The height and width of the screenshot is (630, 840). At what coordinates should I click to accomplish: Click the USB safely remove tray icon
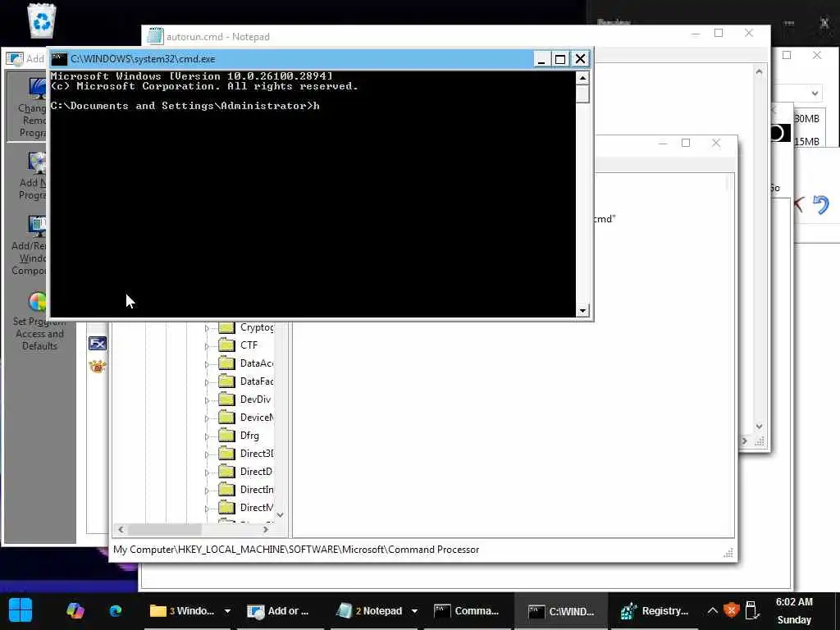(751, 610)
